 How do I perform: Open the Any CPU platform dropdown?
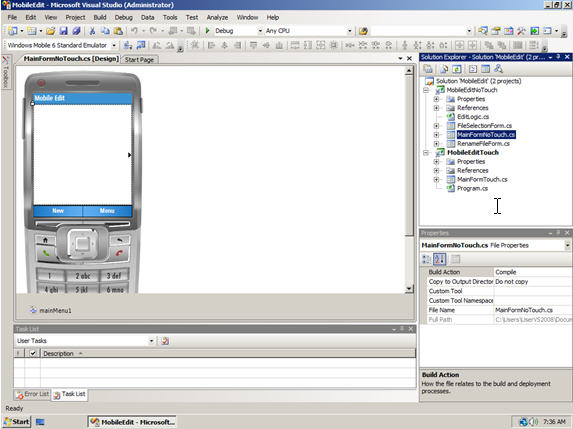point(349,31)
